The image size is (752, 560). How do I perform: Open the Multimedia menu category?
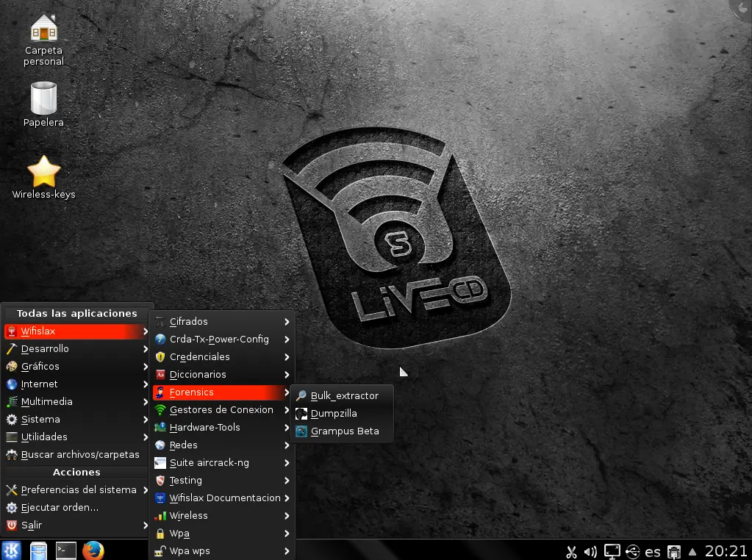76,402
